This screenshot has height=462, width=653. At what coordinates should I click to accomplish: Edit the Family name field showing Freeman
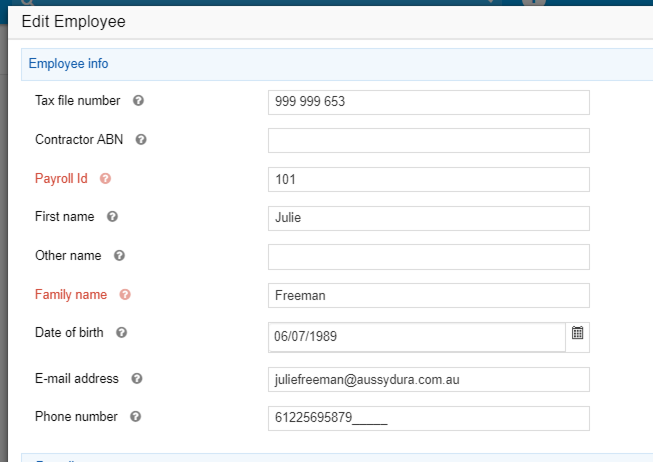[x=428, y=296]
